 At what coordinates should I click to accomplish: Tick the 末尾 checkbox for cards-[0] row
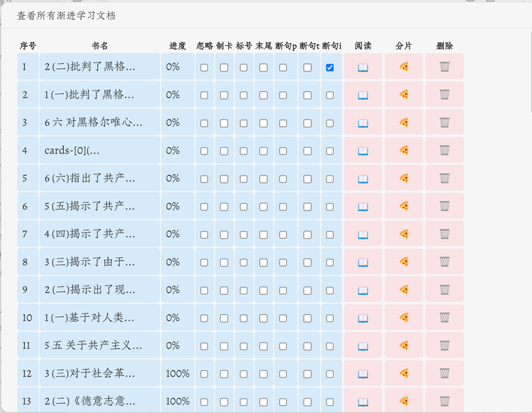tap(263, 151)
